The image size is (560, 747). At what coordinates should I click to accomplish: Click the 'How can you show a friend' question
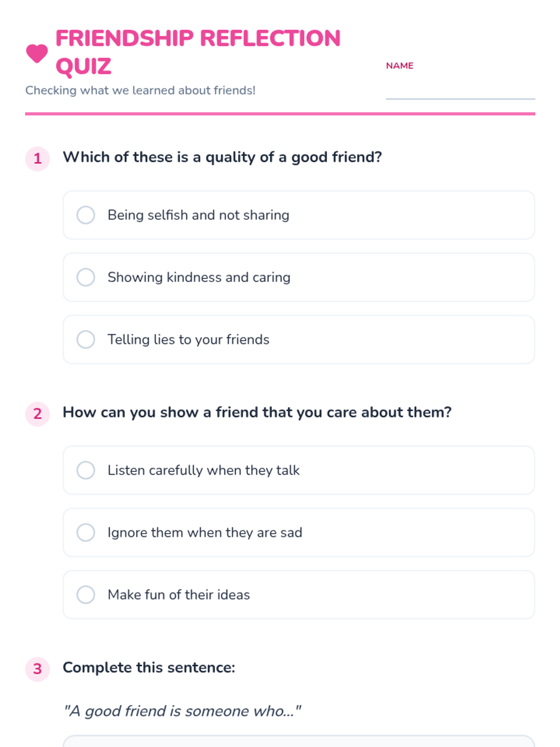coord(257,412)
